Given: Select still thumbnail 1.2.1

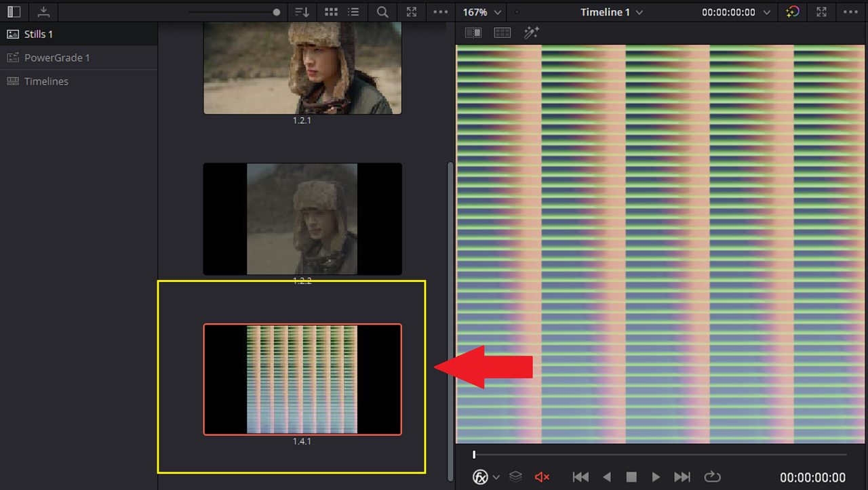Looking at the screenshot, I should [302, 68].
